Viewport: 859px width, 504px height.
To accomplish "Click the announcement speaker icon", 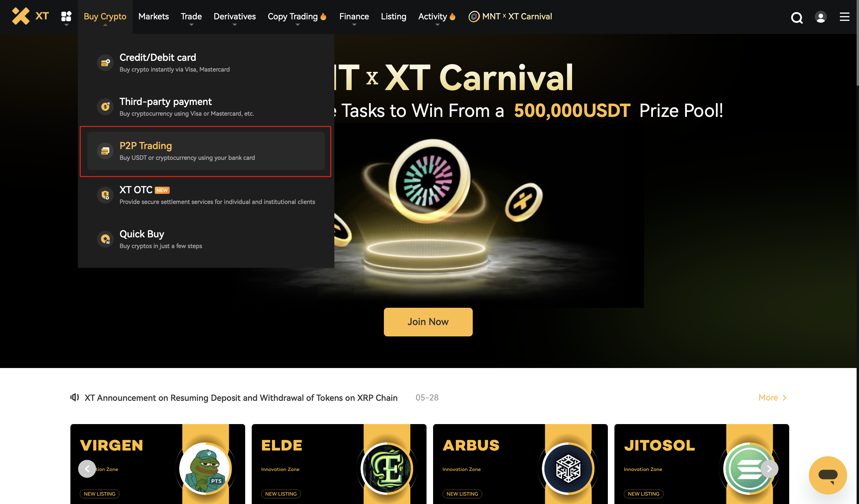I will pyautogui.click(x=74, y=397).
